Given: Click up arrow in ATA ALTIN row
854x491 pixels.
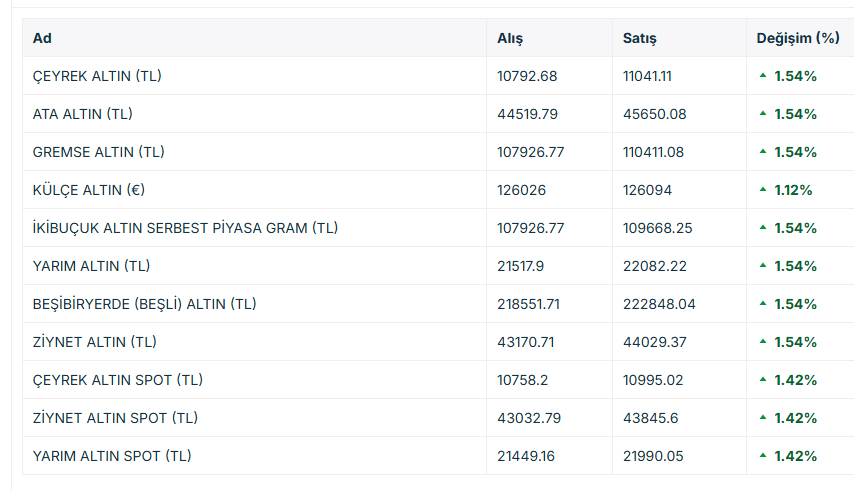Looking at the screenshot, I should pyautogui.click(x=763, y=114).
